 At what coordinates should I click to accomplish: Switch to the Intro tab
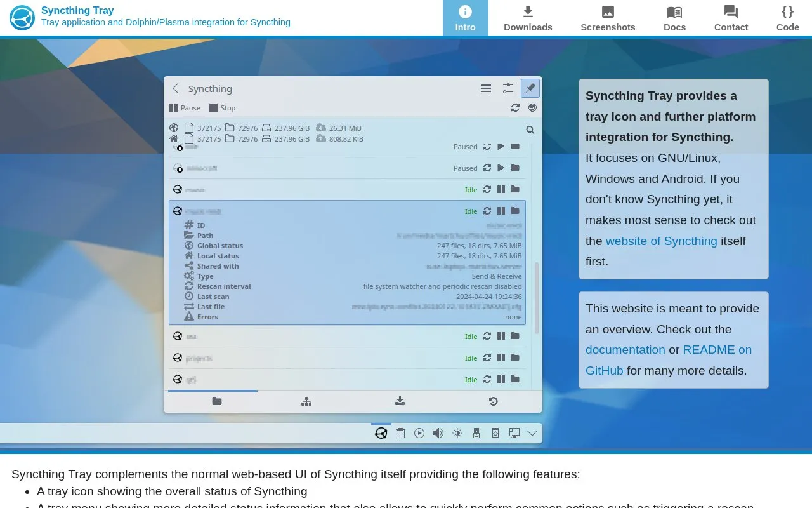click(x=466, y=18)
